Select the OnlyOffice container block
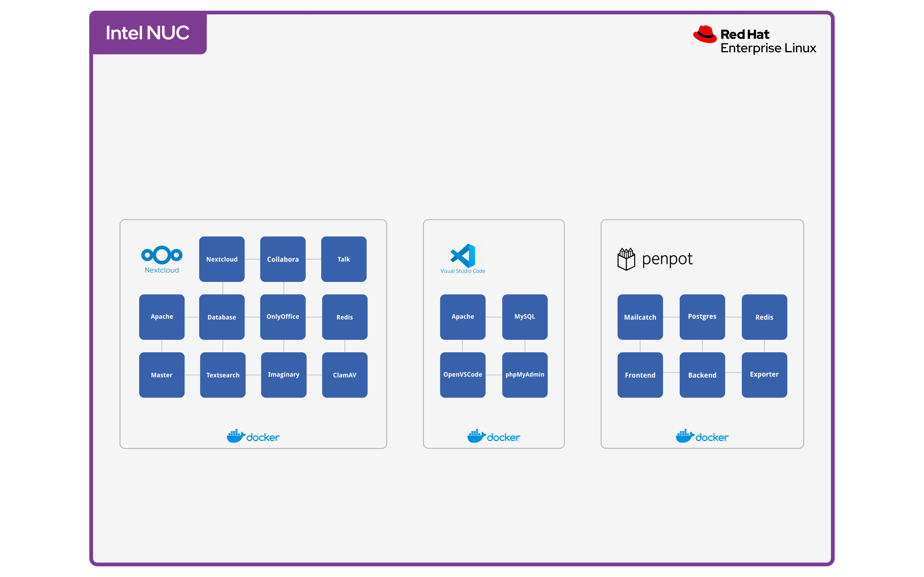The height and width of the screenshot is (577, 924). point(283,317)
